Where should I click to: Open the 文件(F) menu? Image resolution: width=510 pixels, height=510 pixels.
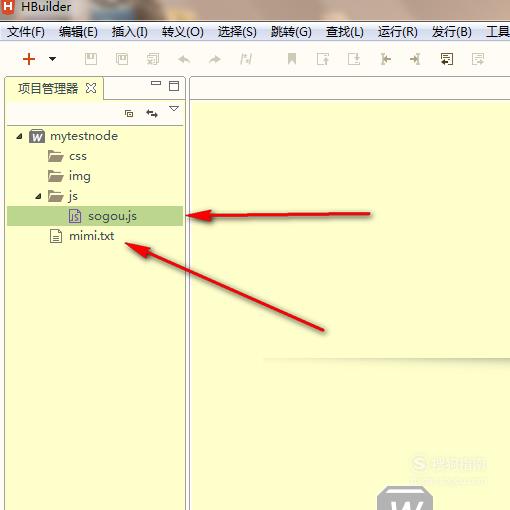tap(26, 32)
